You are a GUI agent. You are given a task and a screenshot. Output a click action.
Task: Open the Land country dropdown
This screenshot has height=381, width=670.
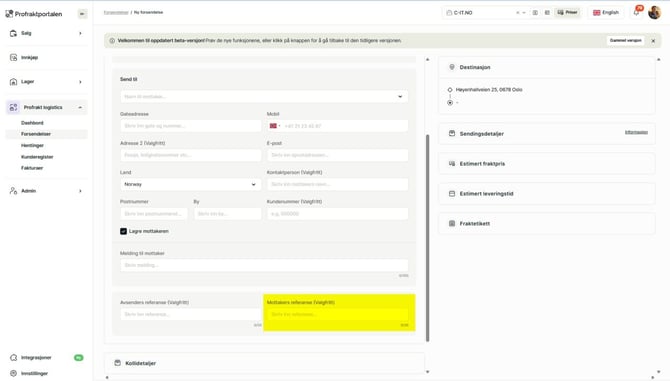[x=190, y=185]
